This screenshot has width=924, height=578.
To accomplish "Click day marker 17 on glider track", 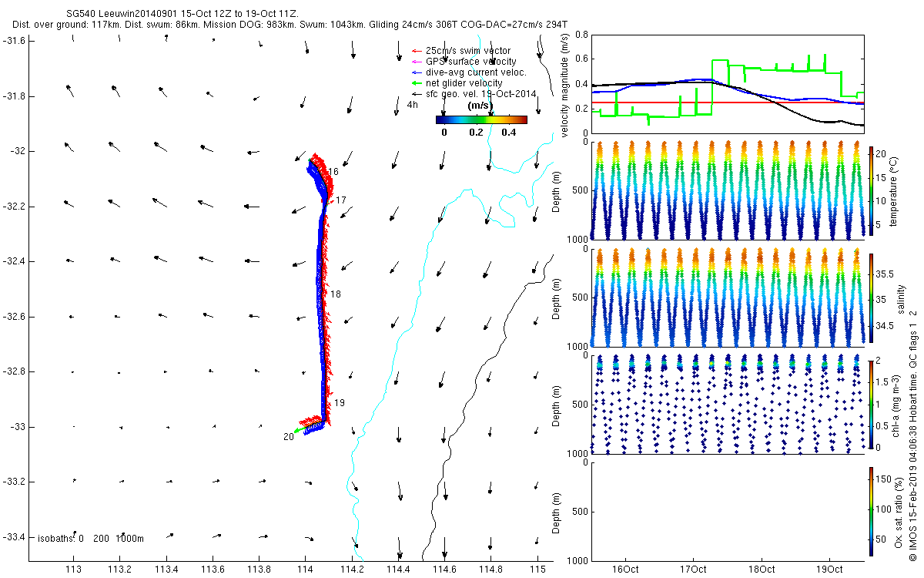I will coord(341,200).
